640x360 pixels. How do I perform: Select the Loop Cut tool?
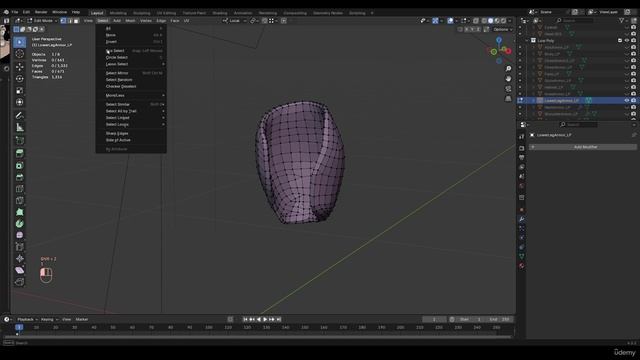click(x=20, y=189)
